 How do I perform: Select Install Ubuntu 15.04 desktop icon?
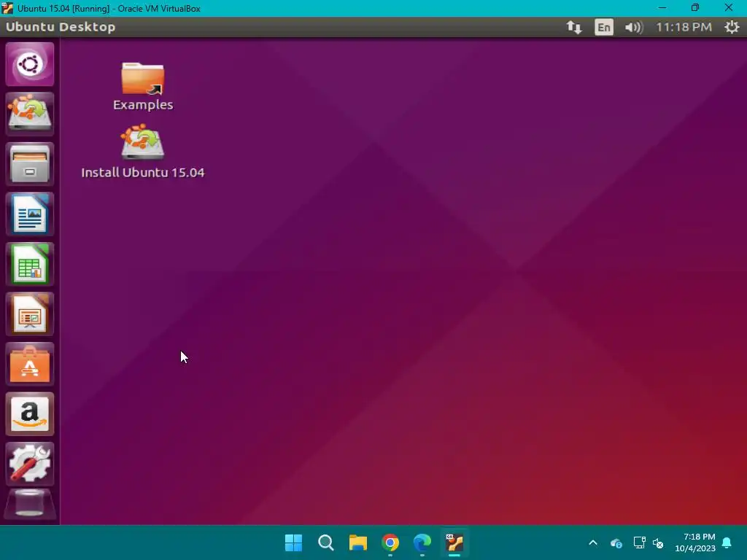(x=143, y=152)
